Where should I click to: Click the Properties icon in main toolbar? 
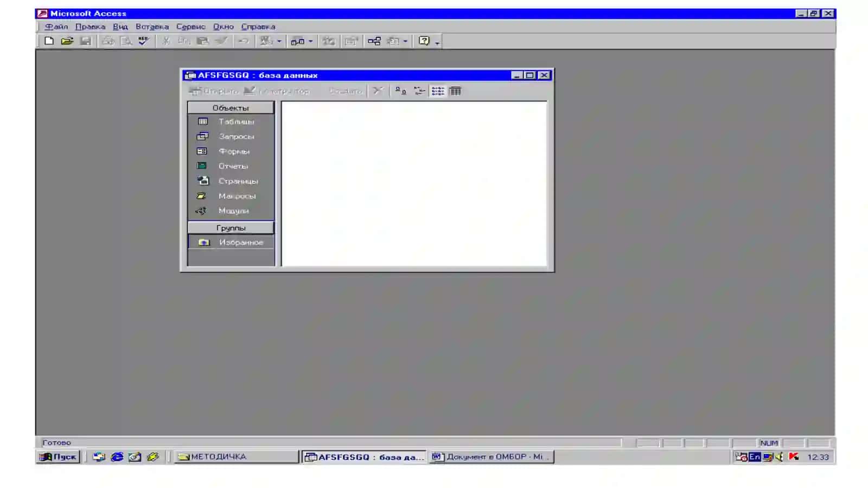352,41
